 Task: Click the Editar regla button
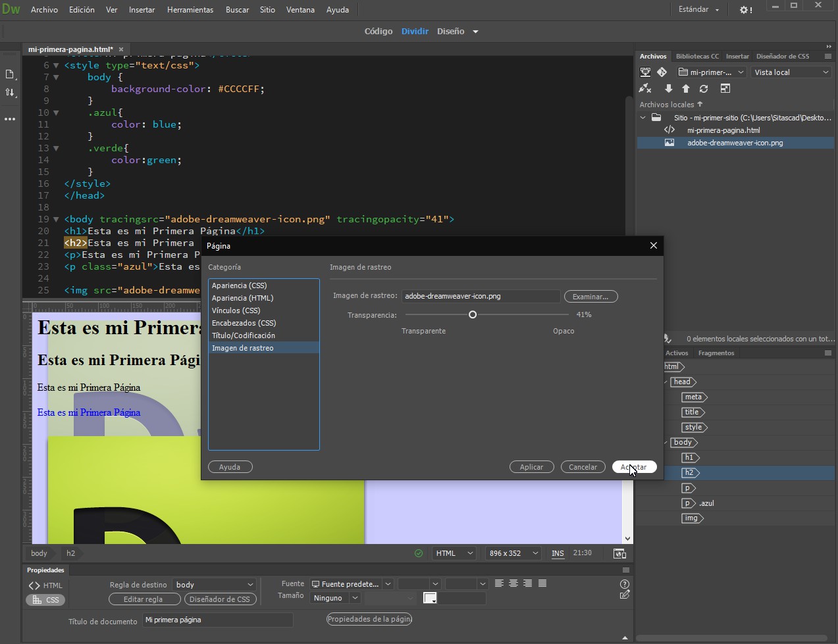pyautogui.click(x=144, y=599)
